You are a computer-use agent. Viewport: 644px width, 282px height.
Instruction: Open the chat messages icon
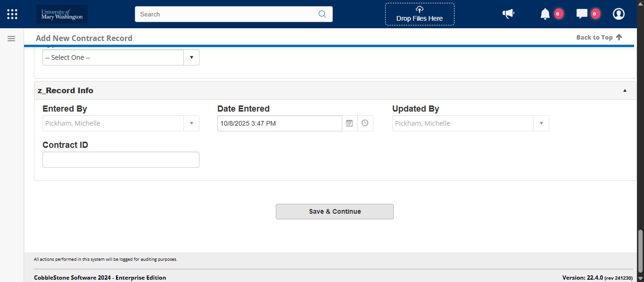(x=582, y=14)
